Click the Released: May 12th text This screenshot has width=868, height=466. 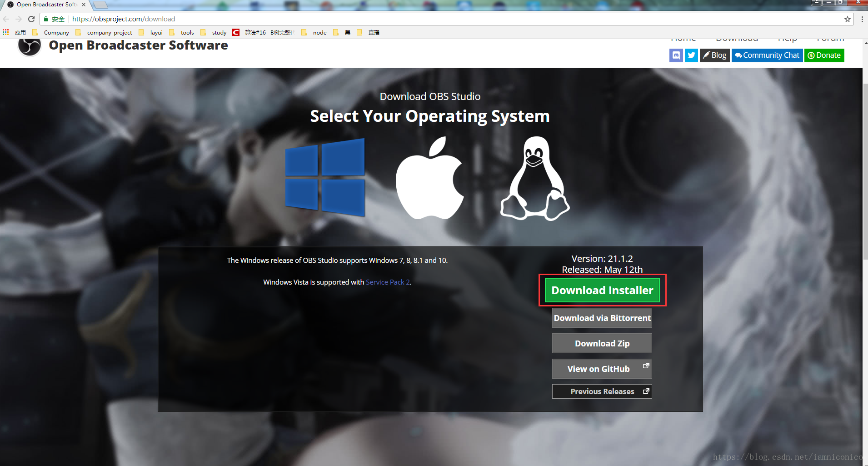point(602,270)
